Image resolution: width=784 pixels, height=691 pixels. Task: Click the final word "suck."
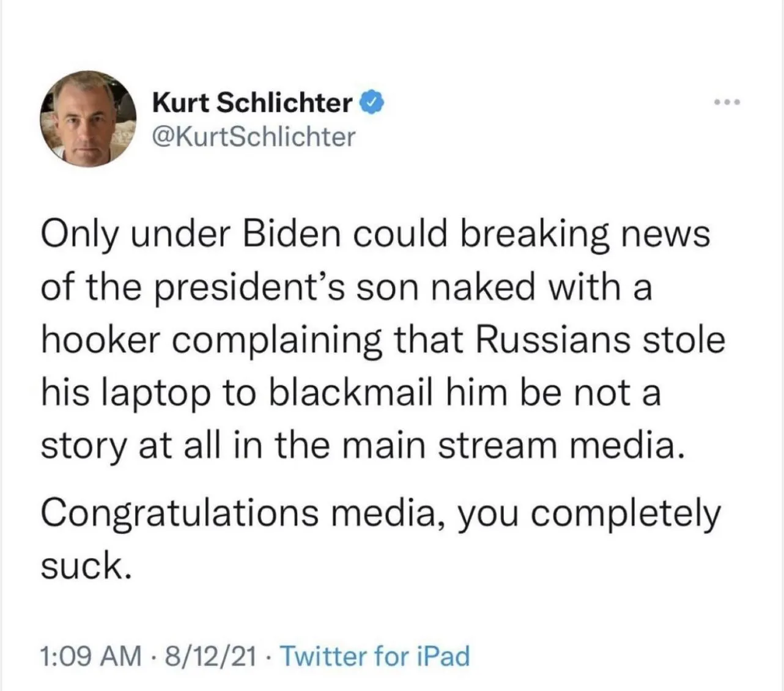click(86, 566)
